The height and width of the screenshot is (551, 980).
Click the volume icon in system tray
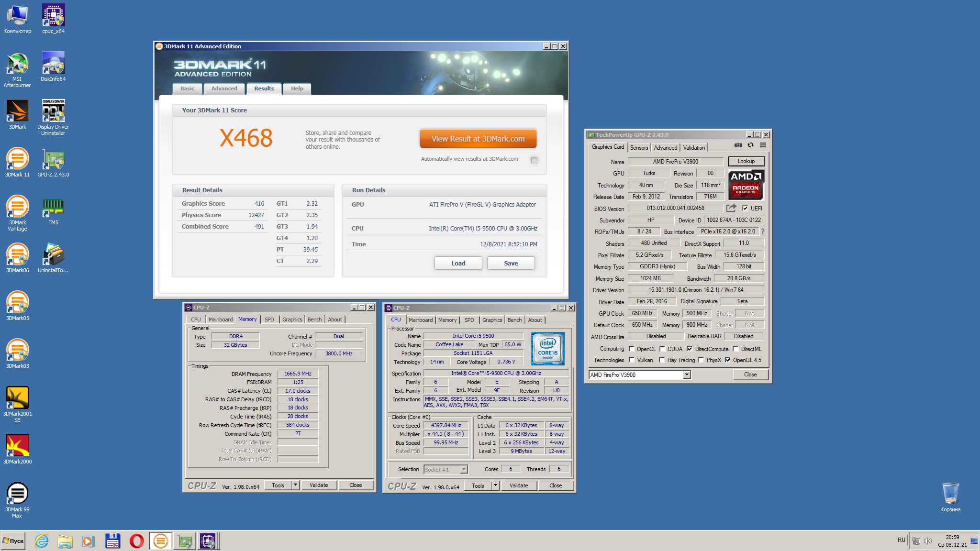point(927,541)
